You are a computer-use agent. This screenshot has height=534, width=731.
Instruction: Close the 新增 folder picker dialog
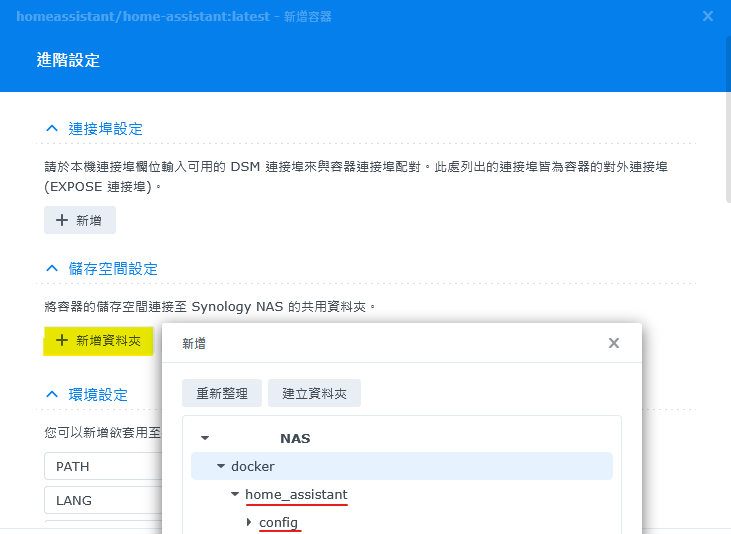click(614, 343)
